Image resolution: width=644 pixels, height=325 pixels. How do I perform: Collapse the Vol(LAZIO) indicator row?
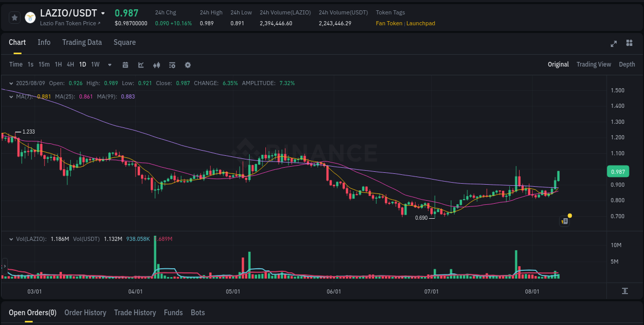point(11,238)
